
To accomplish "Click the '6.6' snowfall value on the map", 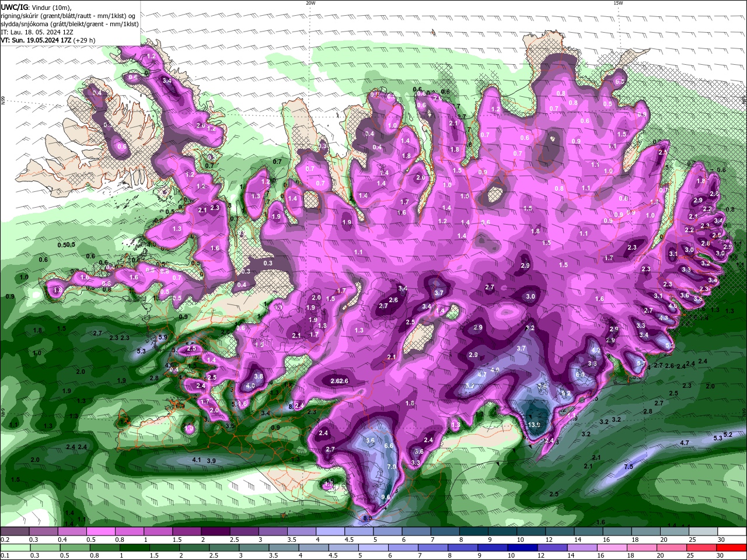I will pos(390,446).
